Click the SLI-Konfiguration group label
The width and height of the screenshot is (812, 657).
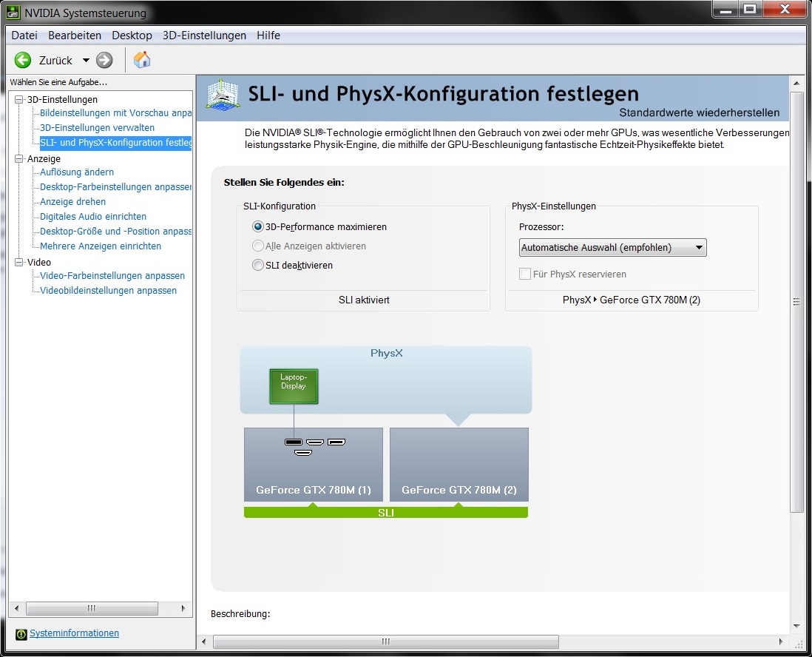279,206
